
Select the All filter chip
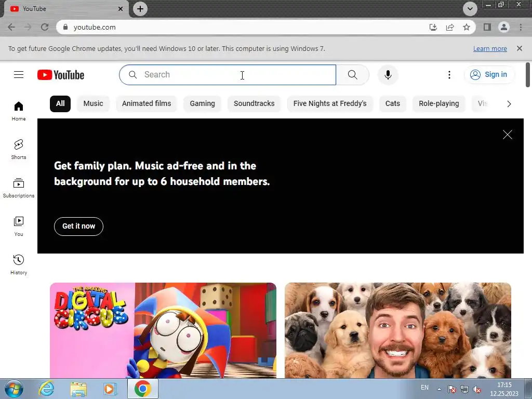click(x=60, y=104)
